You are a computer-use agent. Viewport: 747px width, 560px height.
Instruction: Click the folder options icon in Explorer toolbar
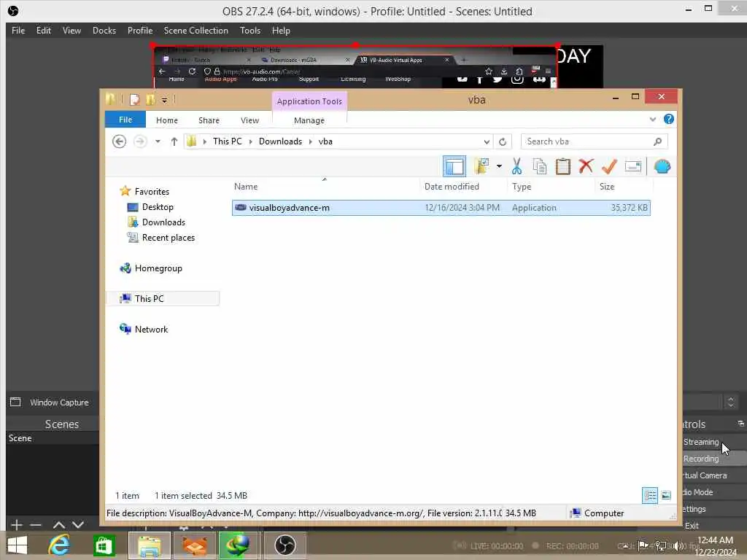(481, 166)
